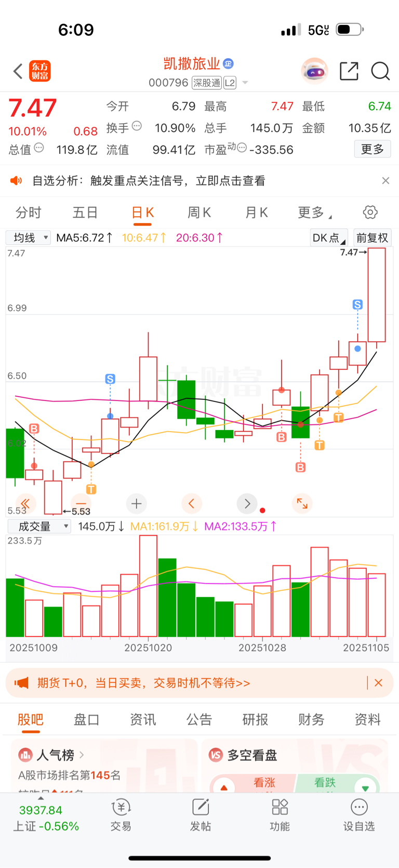
Task: Toggle the DK点 signal option
Action: pyautogui.click(x=329, y=238)
